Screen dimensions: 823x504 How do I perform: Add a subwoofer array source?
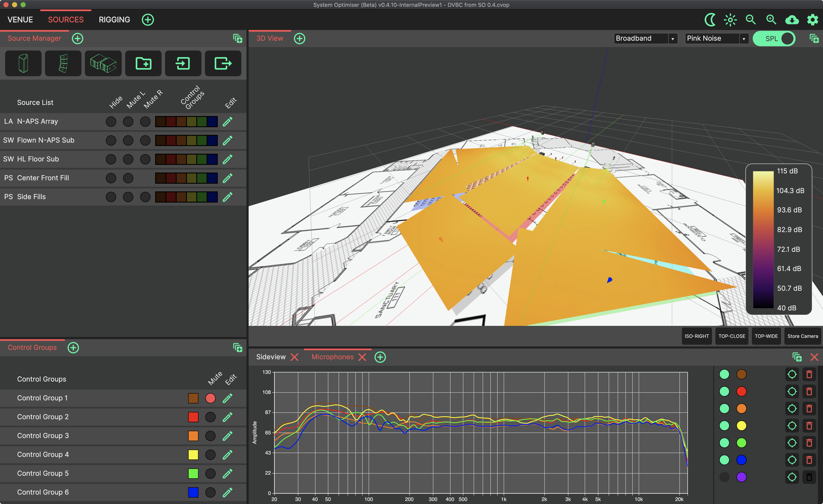(x=103, y=63)
